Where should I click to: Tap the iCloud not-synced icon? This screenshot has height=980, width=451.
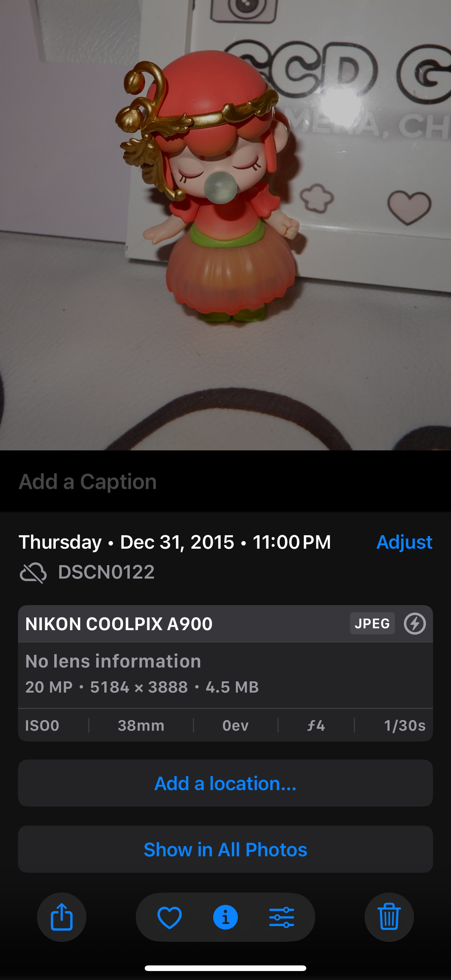click(33, 573)
